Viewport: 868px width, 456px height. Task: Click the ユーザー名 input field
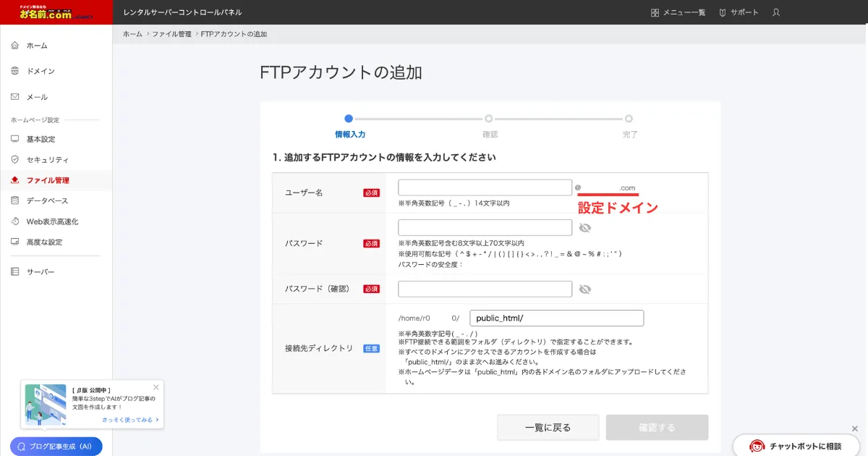(485, 188)
